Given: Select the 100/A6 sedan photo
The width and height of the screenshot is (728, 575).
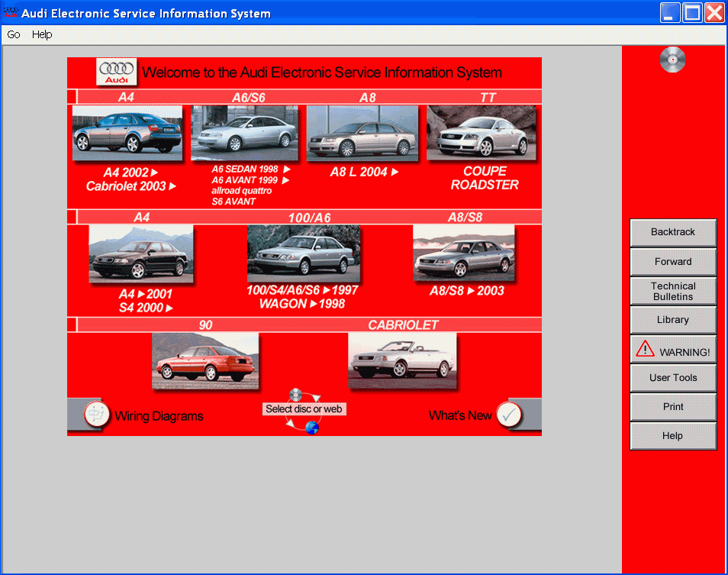Looking at the screenshot, I should 304,254.
